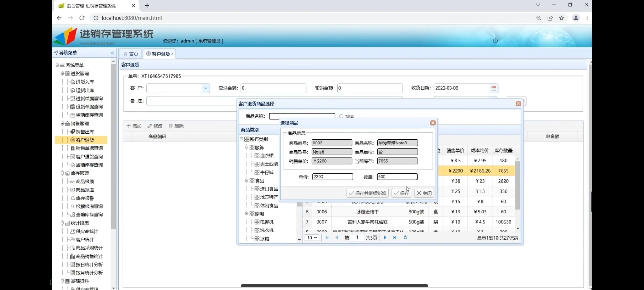
Task: Select 电视机 category
Action: tap(267, 222)
